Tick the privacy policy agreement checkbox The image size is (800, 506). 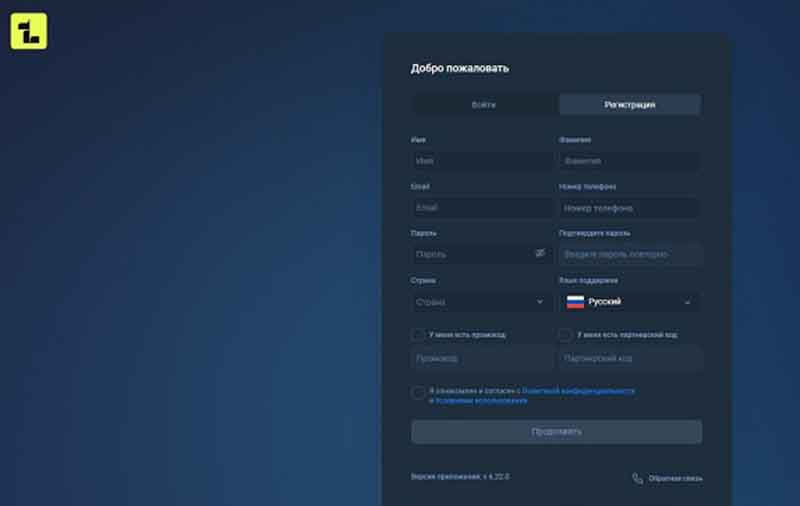coord(418,393)
